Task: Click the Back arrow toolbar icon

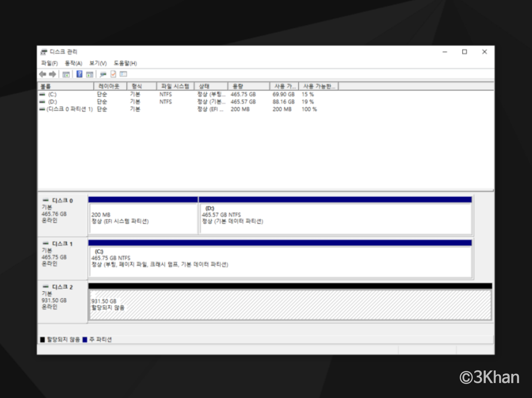Action: 43,74
